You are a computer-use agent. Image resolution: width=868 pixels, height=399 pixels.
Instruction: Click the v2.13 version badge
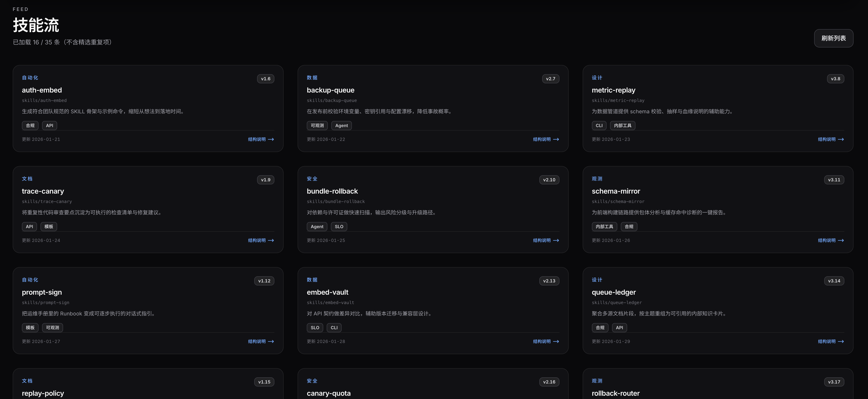click(x=549, y=281)
